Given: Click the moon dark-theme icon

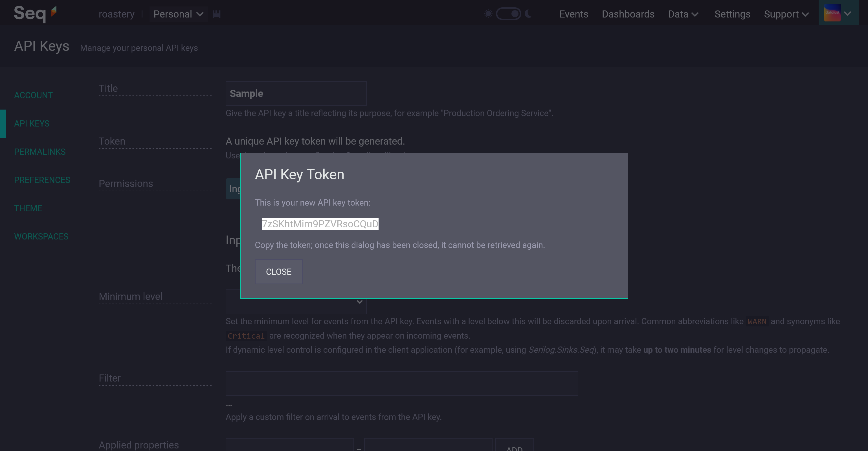Looking at the screenshot, I should pyautogui.click(x=528, y=14).
